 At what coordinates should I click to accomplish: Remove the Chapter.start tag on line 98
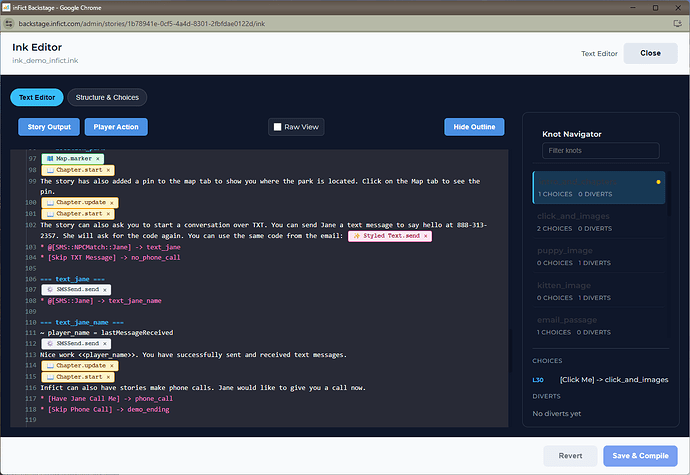coord(108,170)
